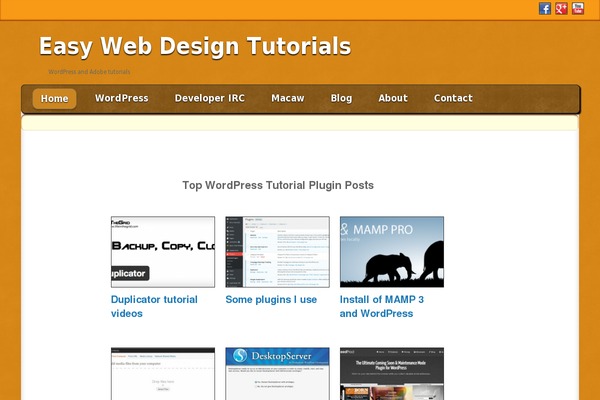The width and height of the screenshot is (600, 400).
Task: Visit the About page from navigation
Action: click(x=393, y=98)
